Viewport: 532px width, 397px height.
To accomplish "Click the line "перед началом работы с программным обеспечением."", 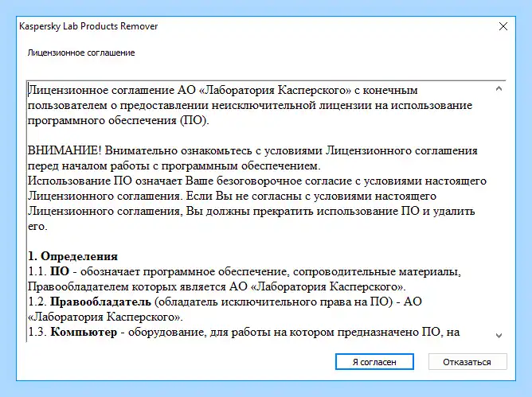I will pos(174,166).
